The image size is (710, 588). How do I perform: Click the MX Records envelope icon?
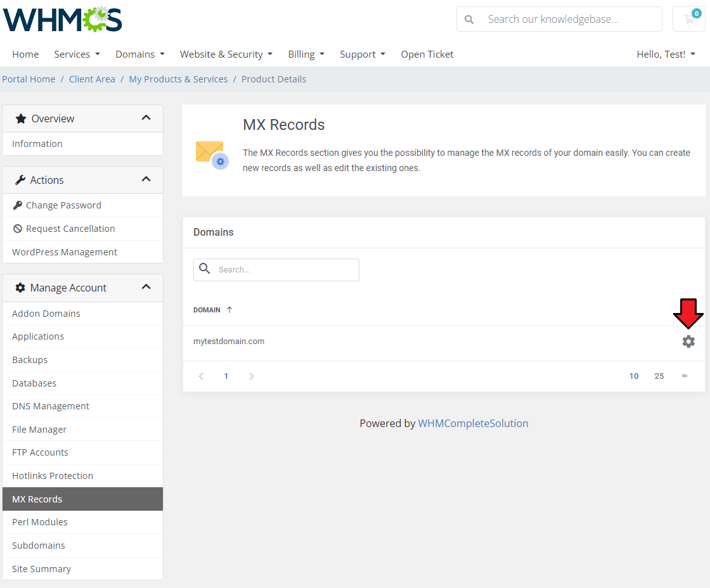coord(212,155)
